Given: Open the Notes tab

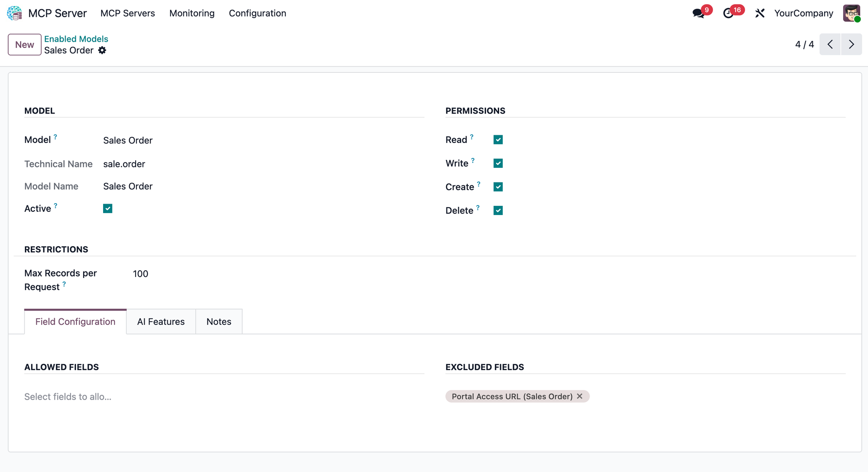Looking at the screenshot, I should point(219,321).
